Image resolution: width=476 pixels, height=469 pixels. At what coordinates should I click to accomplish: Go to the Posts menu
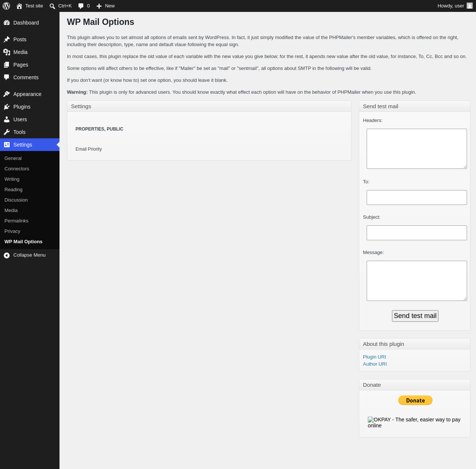tap(30, 39)
